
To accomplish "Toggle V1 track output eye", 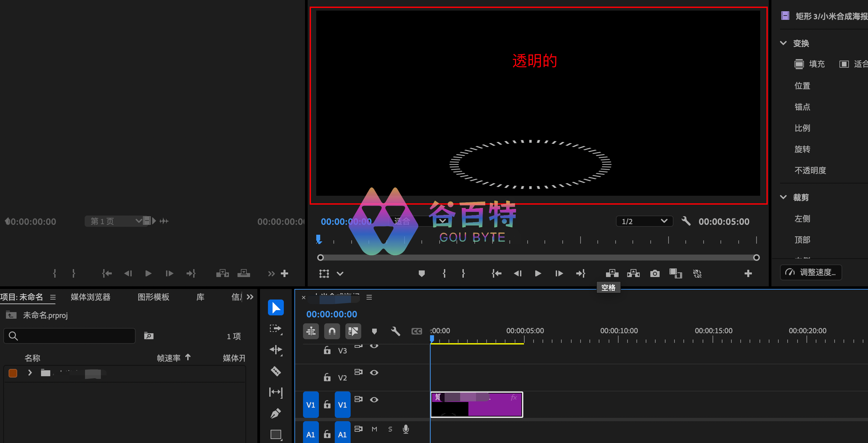I will point(374,400).
